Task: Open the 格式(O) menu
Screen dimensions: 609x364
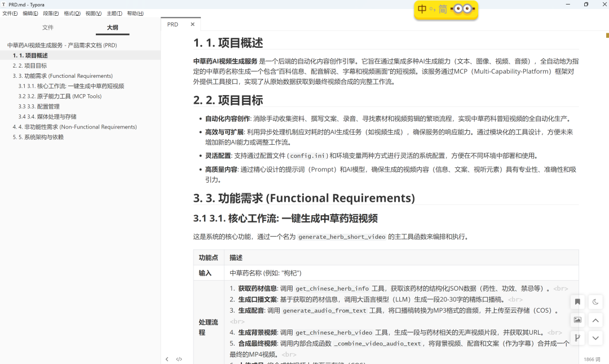Action: pyautogui.click(x=72, y=14)
